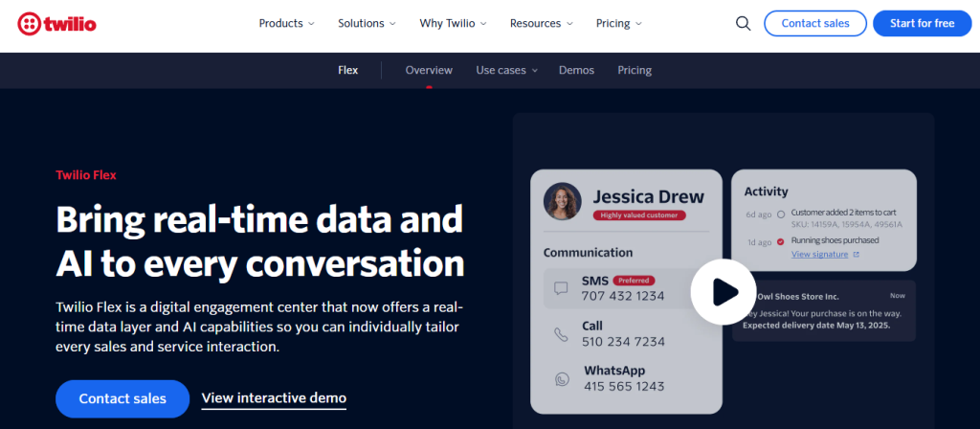The image size is (980, 429).
Task: Open the top navigation Pricing dropdown
Action: [x=618, y=24]
